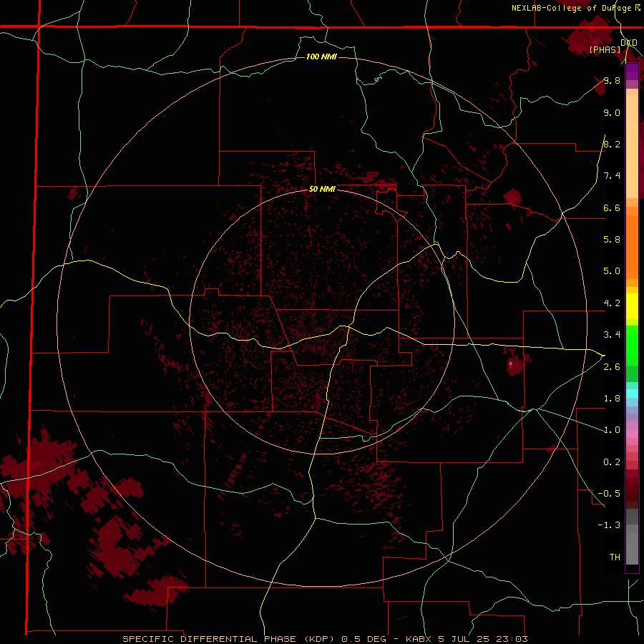The image size is (644, 644).
Task: Click the 4.2 legend value
Action: (x=612, y=303)
